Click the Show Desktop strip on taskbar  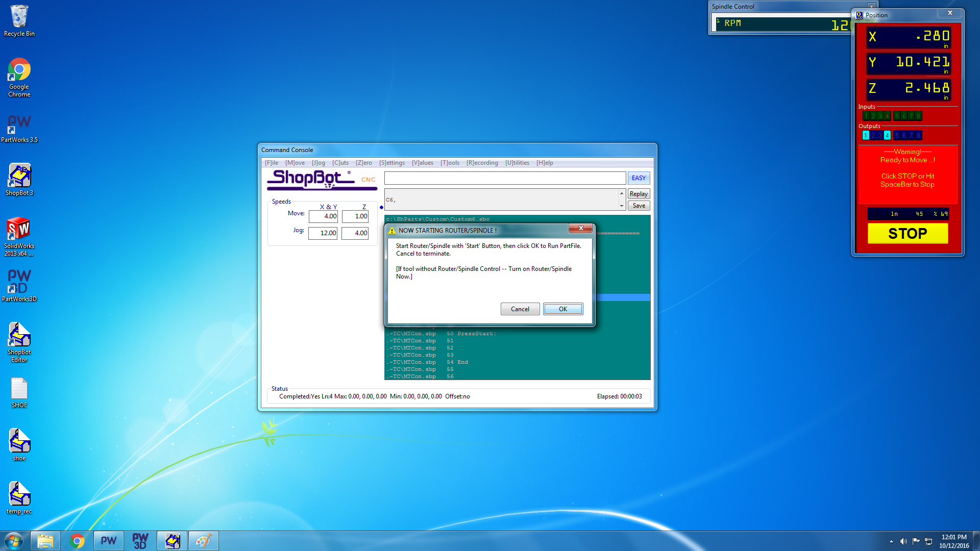pos(976,541)
